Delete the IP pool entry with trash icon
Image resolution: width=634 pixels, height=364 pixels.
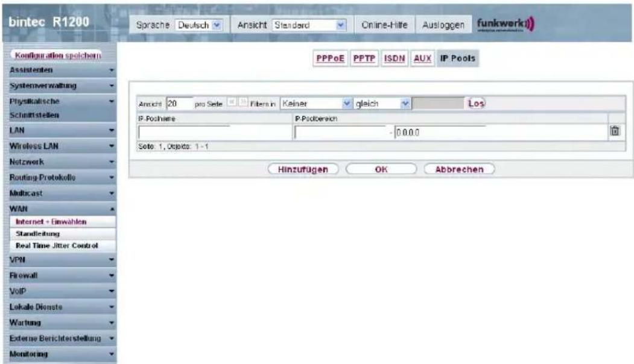[615, 131]
